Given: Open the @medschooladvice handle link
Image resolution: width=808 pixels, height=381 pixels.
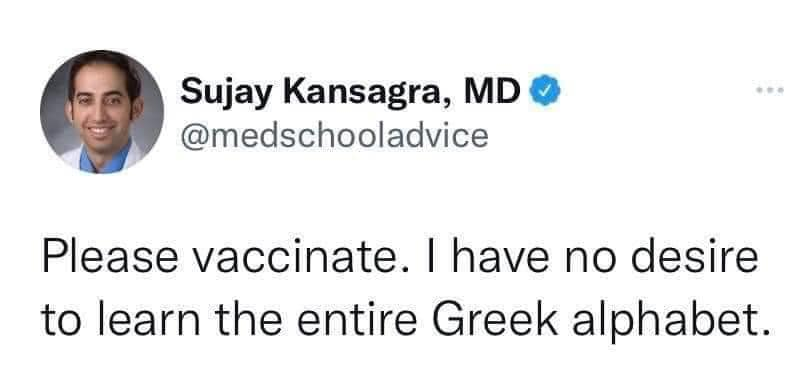Looking at the screenshot, I should [x=334, y=136].
